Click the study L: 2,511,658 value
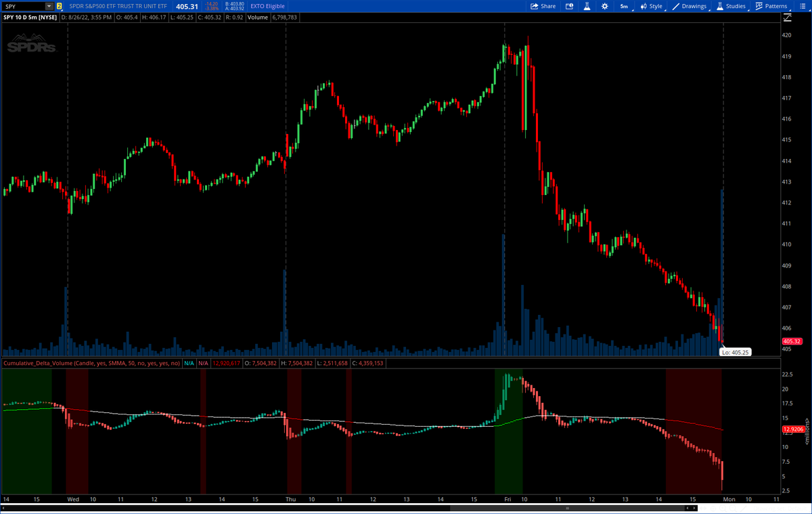Viewport: 812px width, 514px height. [x=333, y=364]
